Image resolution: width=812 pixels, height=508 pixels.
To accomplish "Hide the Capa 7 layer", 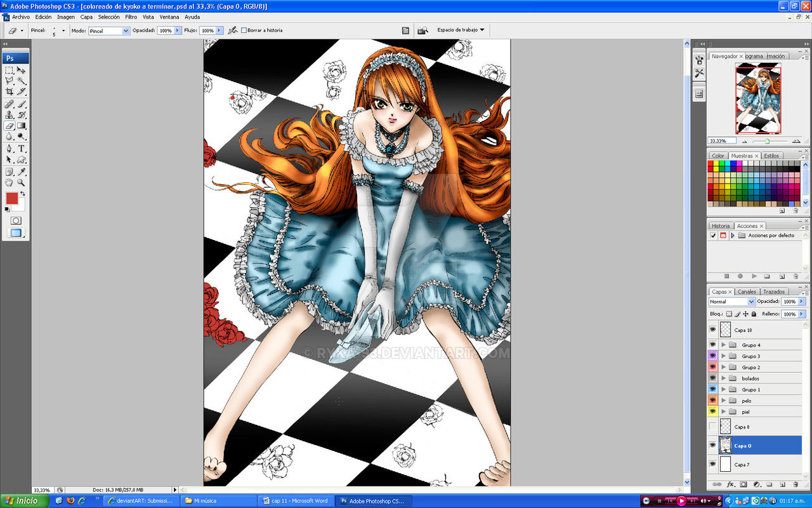I will tap(712, 465).
